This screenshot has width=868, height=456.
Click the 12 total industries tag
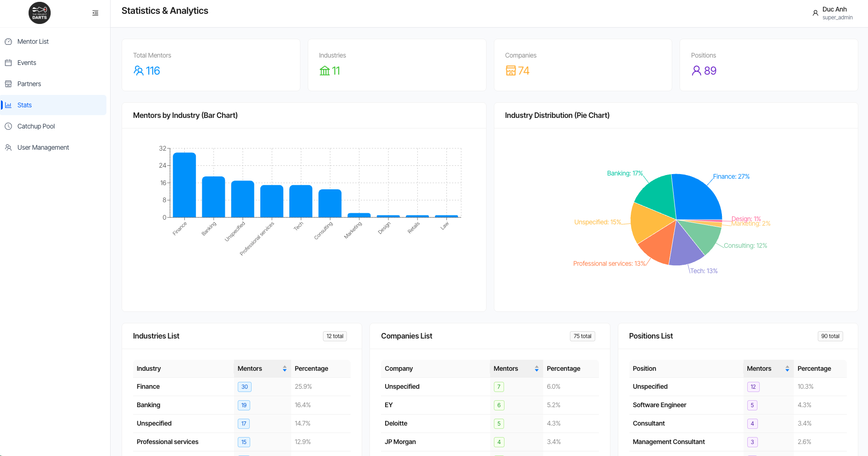click(x=334, y=336)
